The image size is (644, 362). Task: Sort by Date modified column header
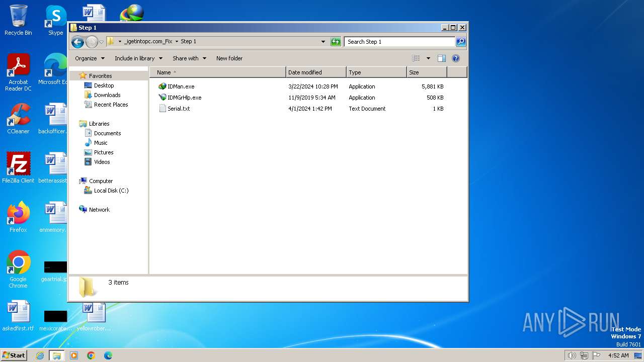(316, 72)
